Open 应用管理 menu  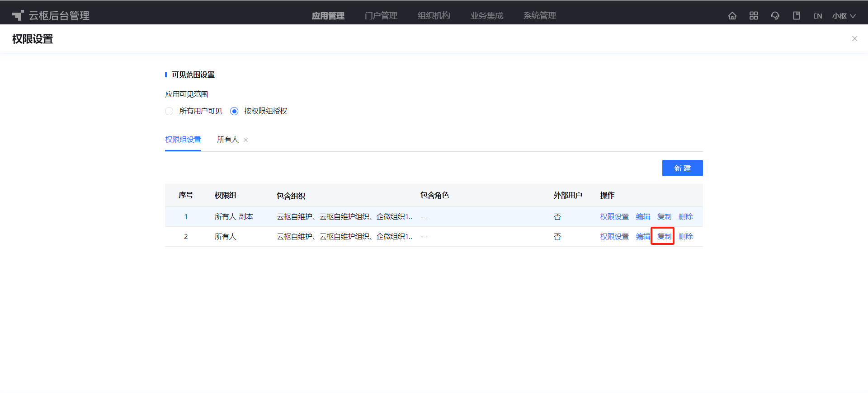328,16
